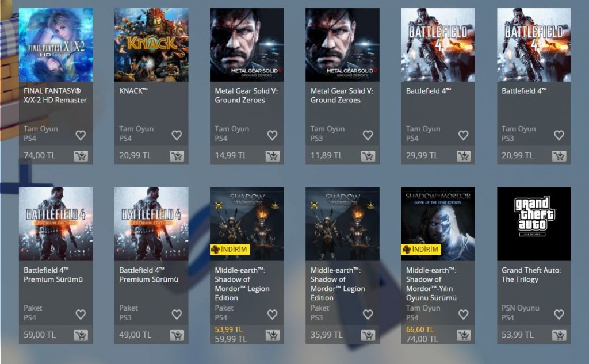Select İNDİRİM badge on Shadow of Mordor Legion
Screen dimensions: 589x364
click(x=230, y=249)
